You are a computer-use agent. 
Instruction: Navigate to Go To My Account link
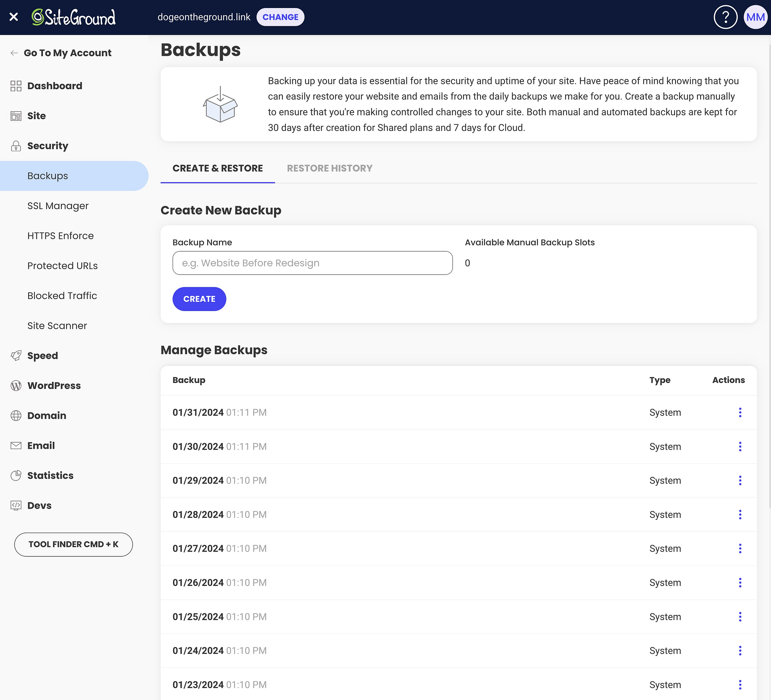coord(67,52)
